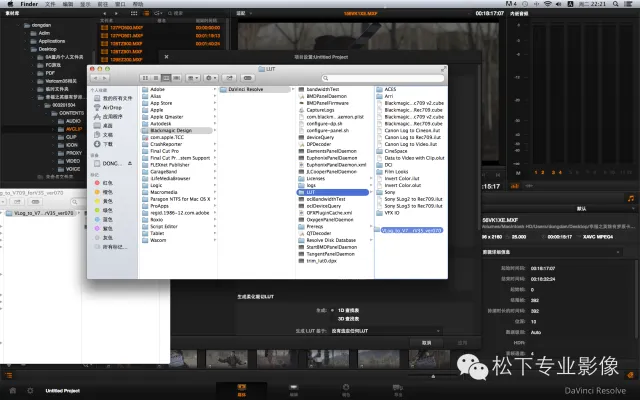Screen dimensions: 640x400
Task: Open the Media page at bottom of Resolve
Action: pos(242,390)
